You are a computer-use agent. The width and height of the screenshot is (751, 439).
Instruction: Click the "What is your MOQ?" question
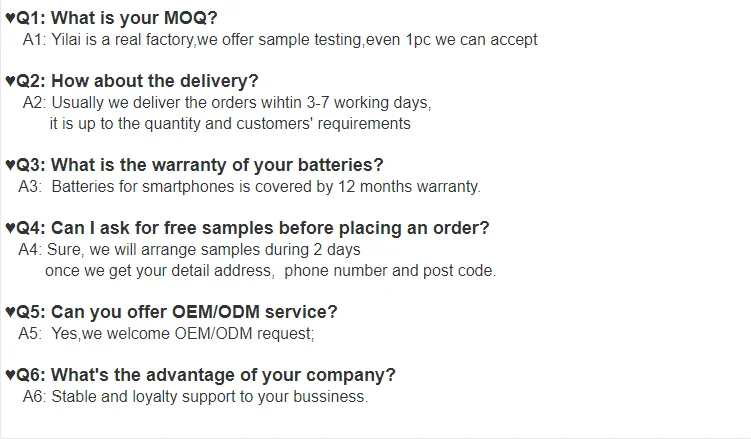click(x=134, y=19)
